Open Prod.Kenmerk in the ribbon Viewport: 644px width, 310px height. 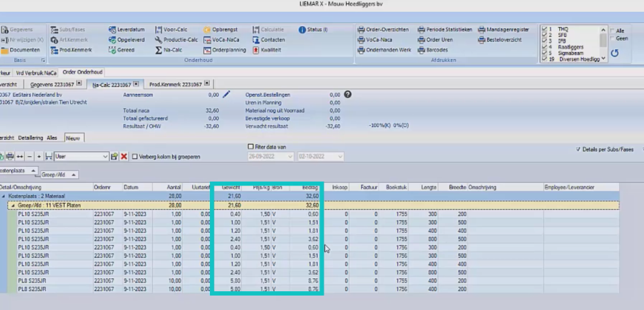tap(71, 50)
